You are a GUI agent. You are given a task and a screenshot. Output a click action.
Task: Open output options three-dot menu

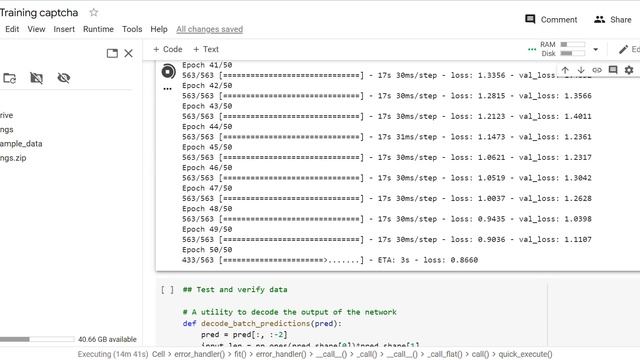[167, 89]
